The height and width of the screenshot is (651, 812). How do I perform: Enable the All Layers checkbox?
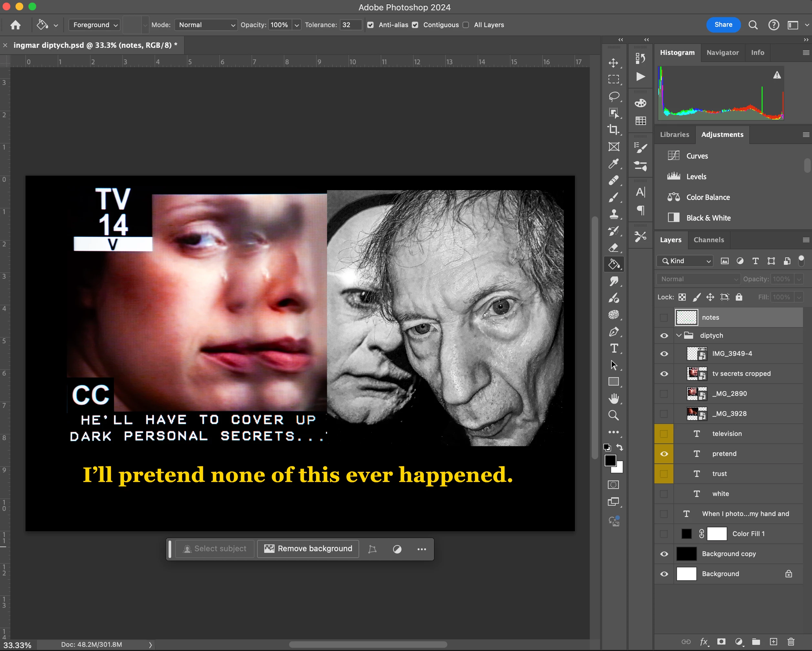(466, 25)
